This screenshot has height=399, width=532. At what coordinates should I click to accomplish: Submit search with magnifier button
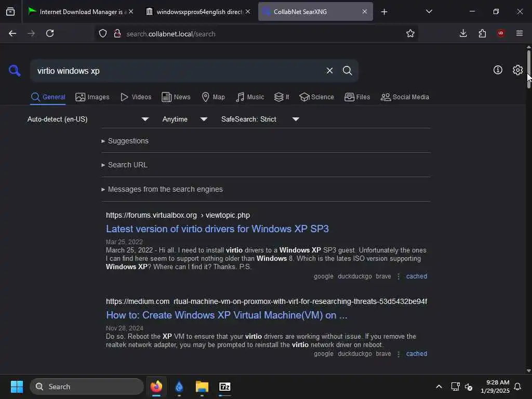[x=348, y=71]
